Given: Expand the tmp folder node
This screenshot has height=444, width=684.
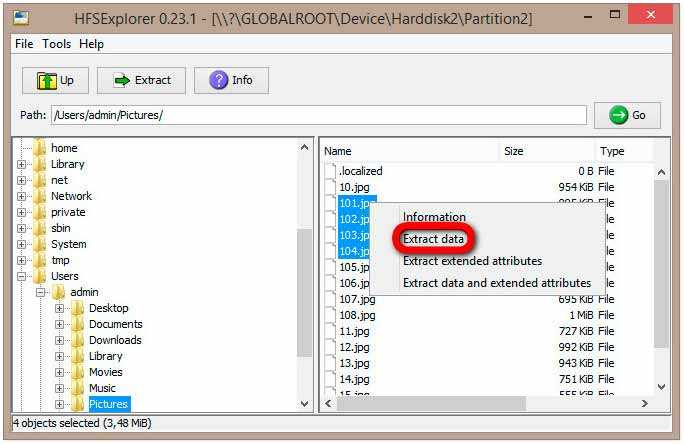Looking at the screenshot, I should (21, 260).
